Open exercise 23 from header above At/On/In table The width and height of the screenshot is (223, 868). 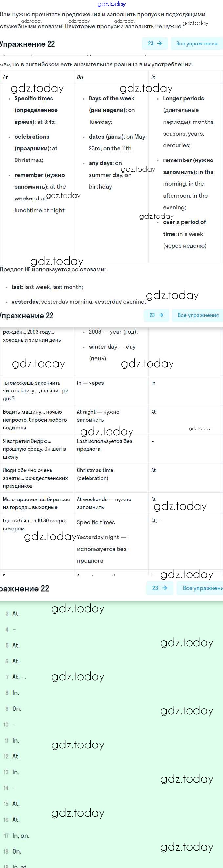coord(155,44)
